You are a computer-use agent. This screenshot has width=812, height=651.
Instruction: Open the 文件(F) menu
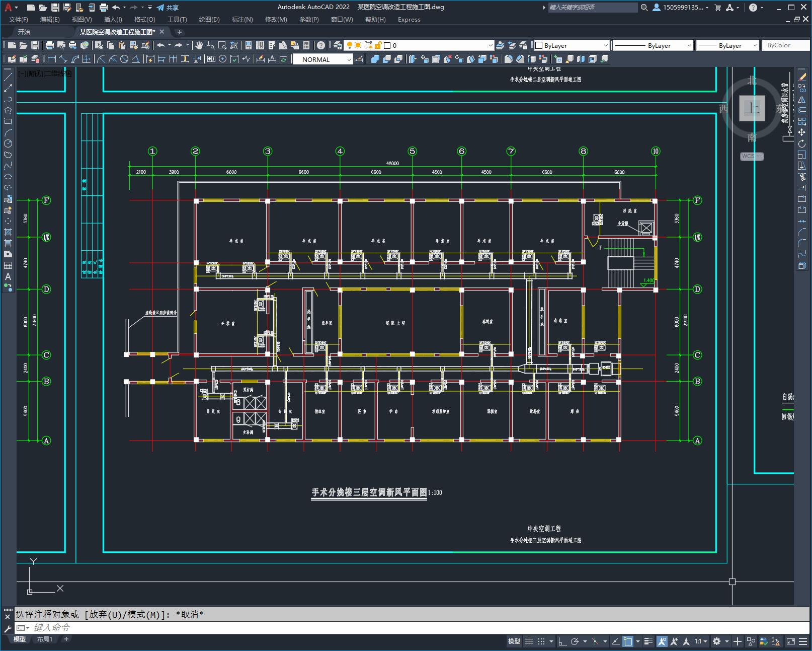click(19, 19)
